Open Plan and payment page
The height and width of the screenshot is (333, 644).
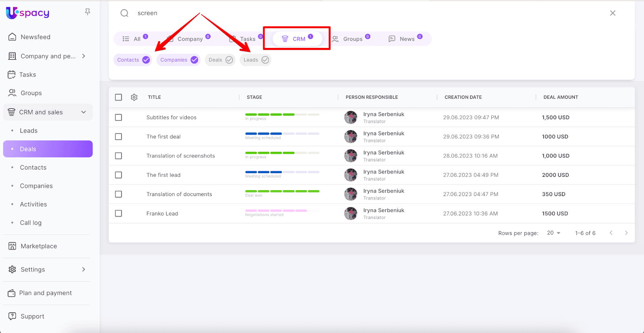(45, 293)
